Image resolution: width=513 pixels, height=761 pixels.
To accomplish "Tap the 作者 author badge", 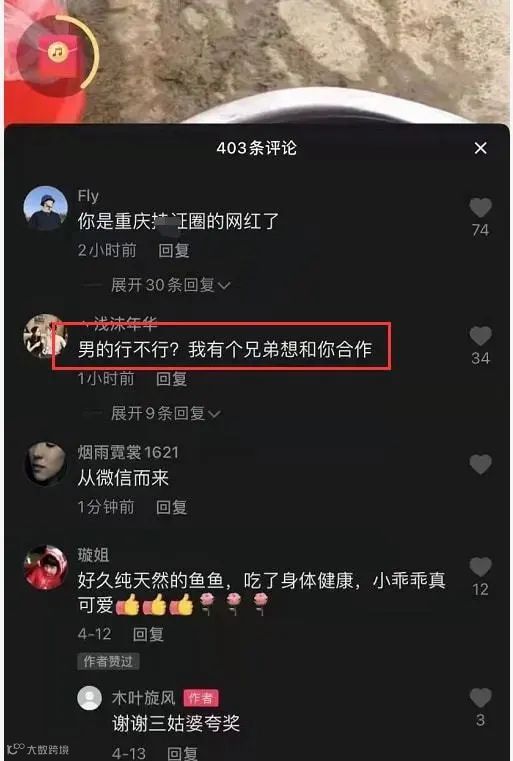I will tap(201, 698).
